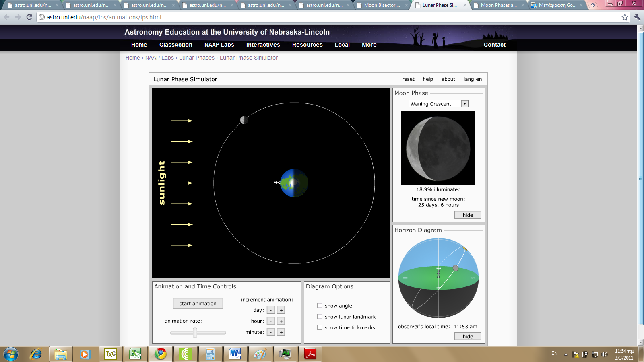Screen dimensions: 644x362
Task: Increase hour with plus button
Action: coord(281,321)
